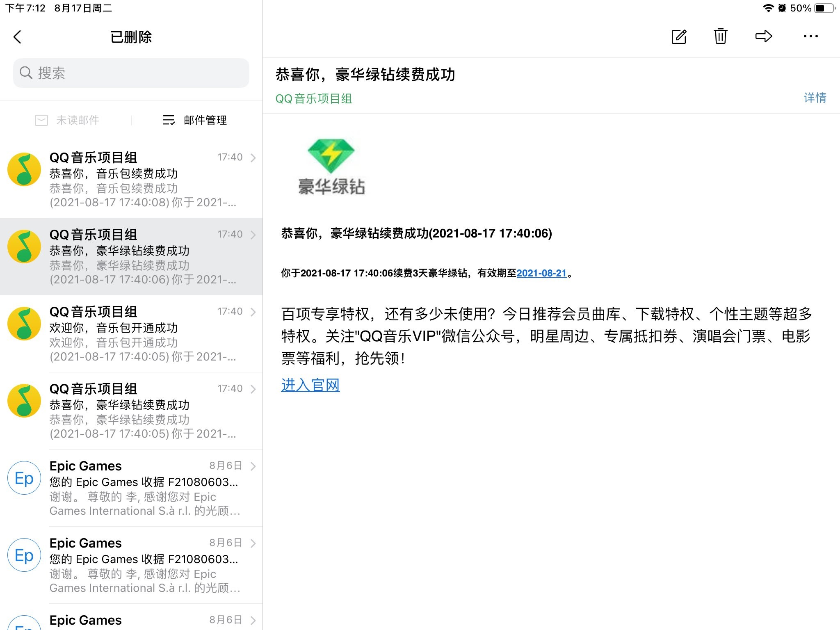
Task: Open 详情 details of the email
Action: (815, 98)
